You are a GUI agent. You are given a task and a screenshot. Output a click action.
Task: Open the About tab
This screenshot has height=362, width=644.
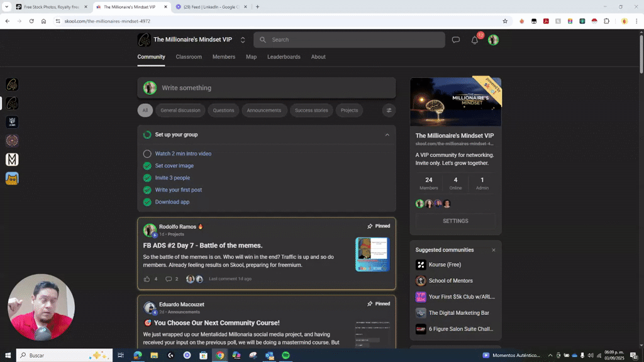[318, 57]
